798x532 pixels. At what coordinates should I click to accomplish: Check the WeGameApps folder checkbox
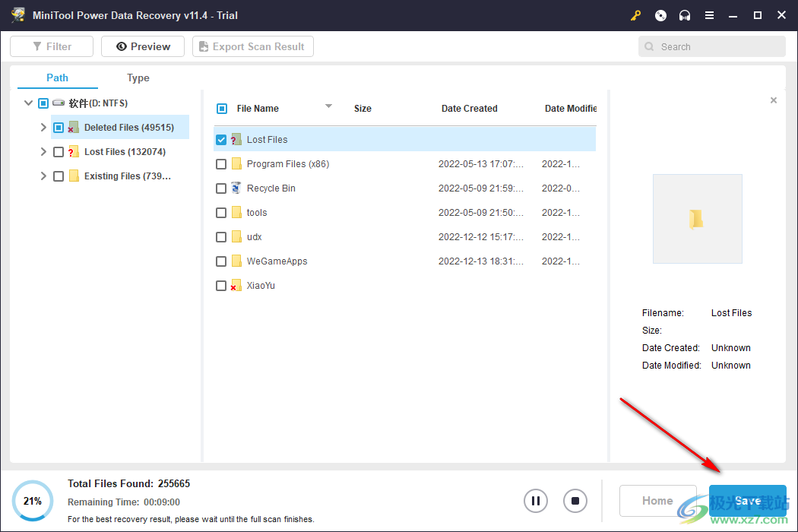[221, 261]
